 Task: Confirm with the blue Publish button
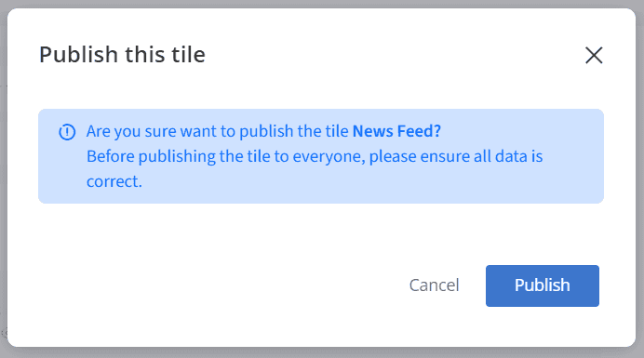click(543, 285)
